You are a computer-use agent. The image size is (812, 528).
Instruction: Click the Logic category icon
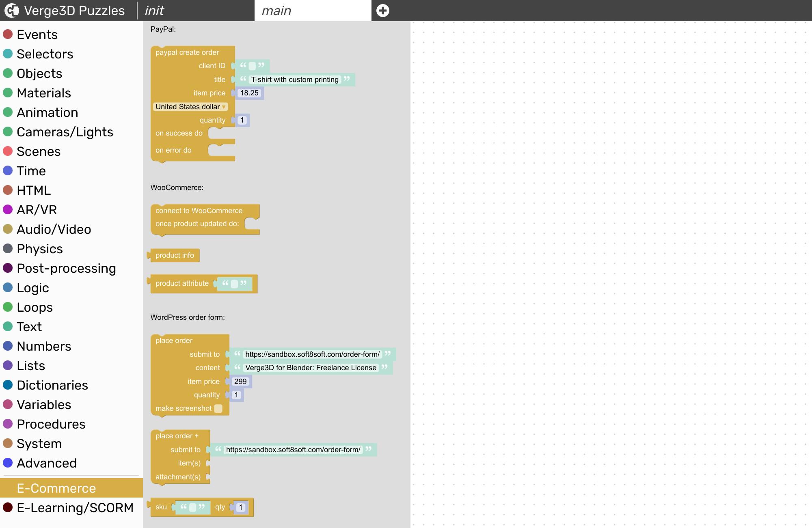pyautogui.click(x=8, y=288)
